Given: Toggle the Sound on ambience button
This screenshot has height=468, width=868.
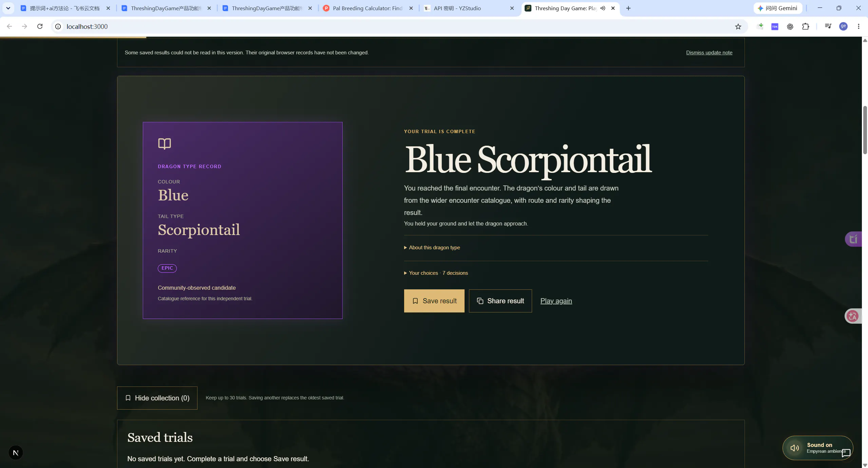Looking at the screenshot, I should click(x=817, y=448).
